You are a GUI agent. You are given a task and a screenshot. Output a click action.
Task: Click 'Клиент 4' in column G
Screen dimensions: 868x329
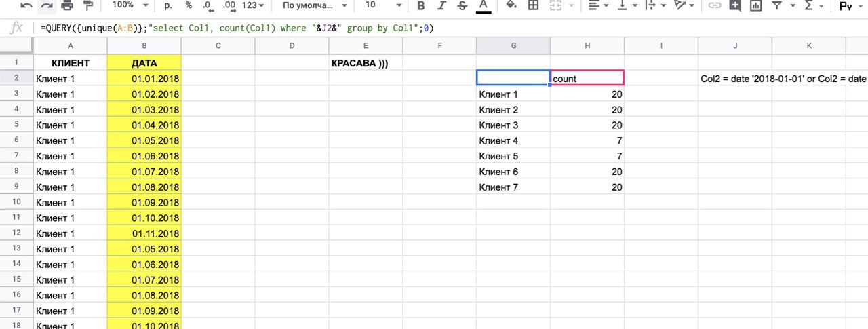coord(513,140)
